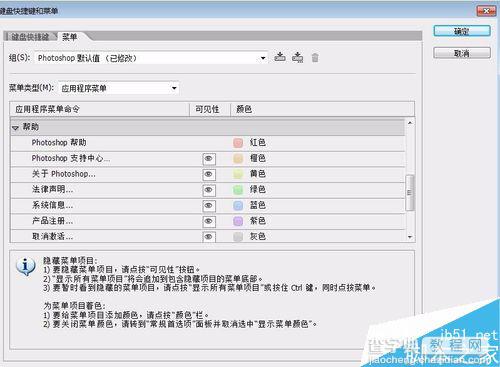Open the 组(S) set dropdown
Viewport: 500px width, 367px height.
coord(151,58)
